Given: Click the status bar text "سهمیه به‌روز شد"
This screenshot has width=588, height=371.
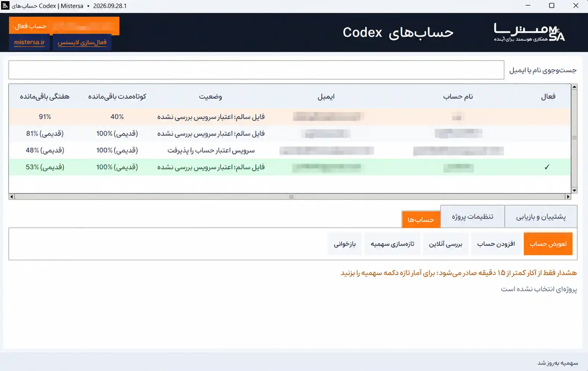Looking at the screenshot, I should (558, 363).
